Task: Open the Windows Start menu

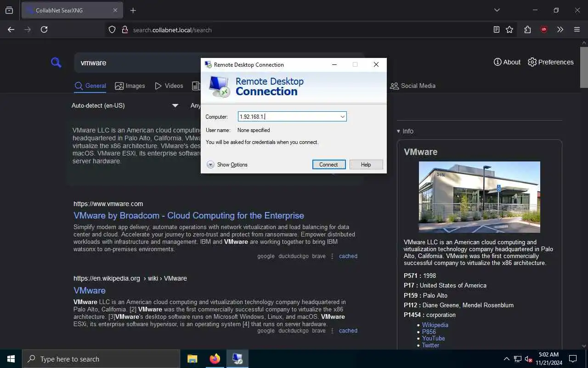Action: [11, 359]
